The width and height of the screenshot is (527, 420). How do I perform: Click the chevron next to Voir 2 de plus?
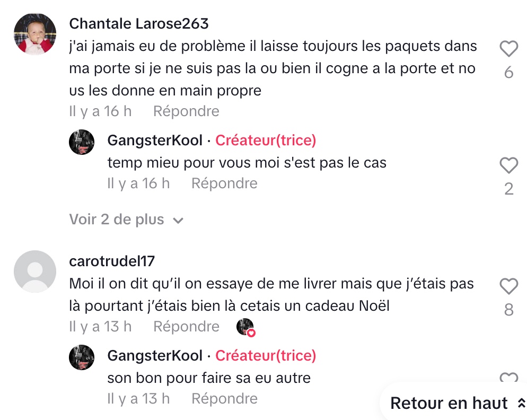point(178,221)
